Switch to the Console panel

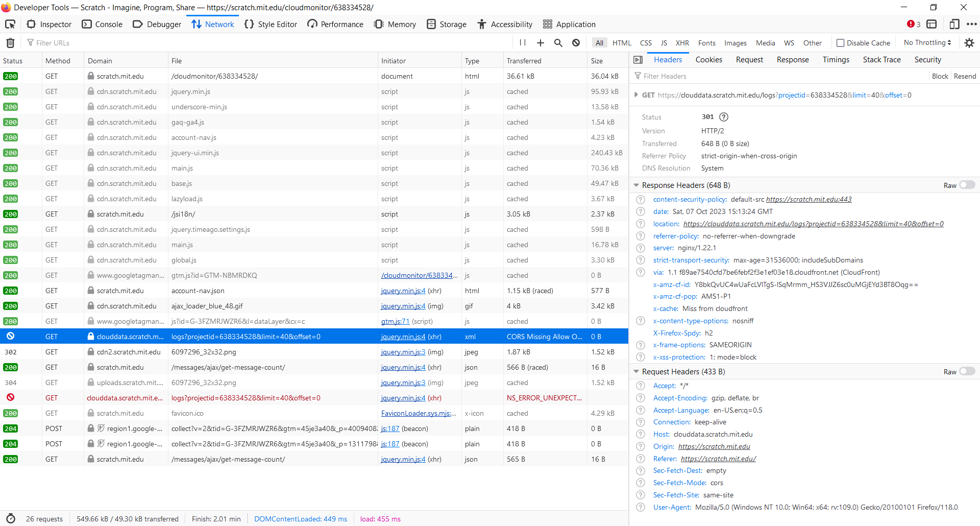click(102, 24)
